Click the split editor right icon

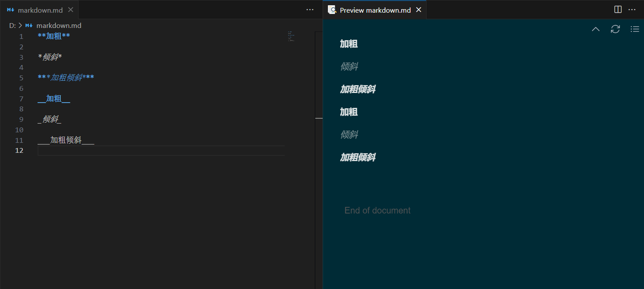[x=618, y=10]
